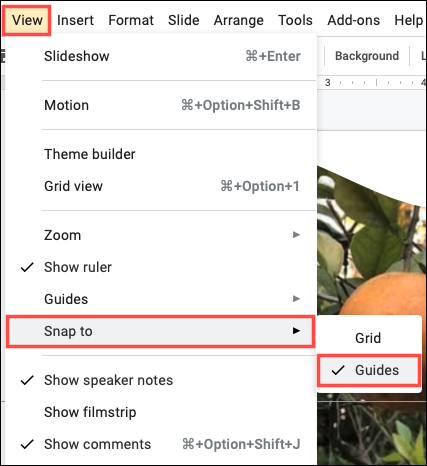This screenshot has height=466, width=427.
Task: Select the Motion menu entry
Action: (x=161, y=105)
